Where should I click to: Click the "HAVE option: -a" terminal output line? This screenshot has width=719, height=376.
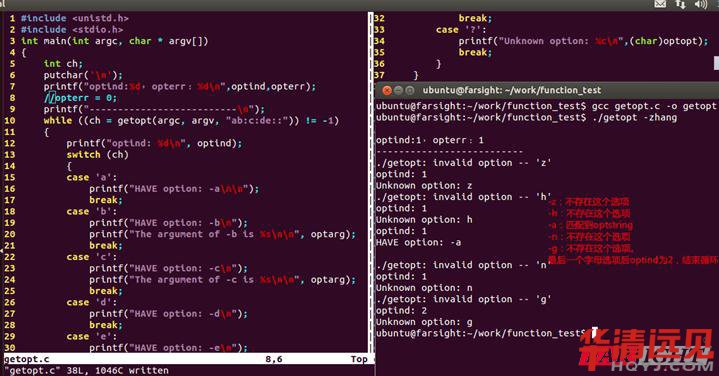pyautogui.click(x=418, y=243)
